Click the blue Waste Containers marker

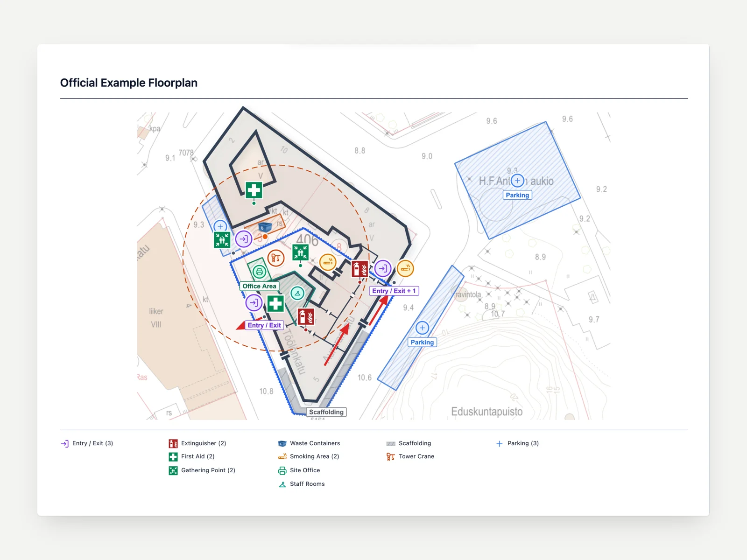(265, 227)
